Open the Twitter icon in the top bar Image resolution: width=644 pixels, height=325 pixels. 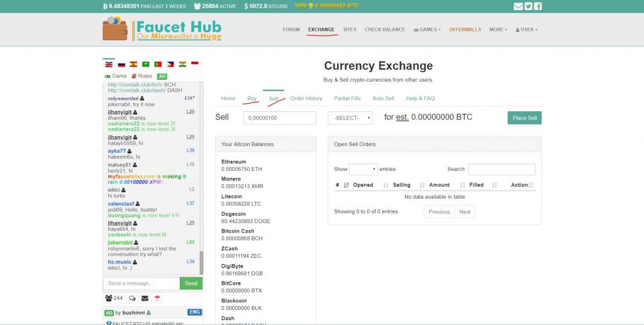click(528, 6)
